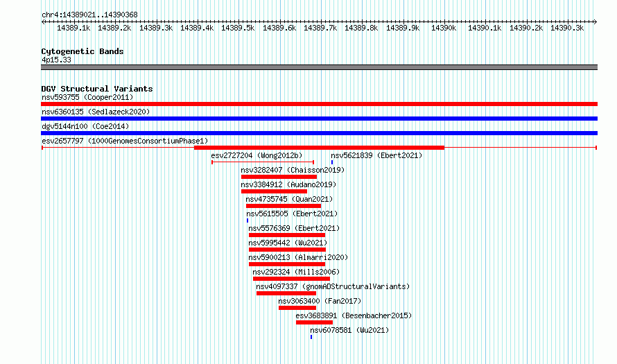Select the nsv5900213 (Almarri2020) red bar
This screenshot has width=617, height=364.
pos(287,264)
